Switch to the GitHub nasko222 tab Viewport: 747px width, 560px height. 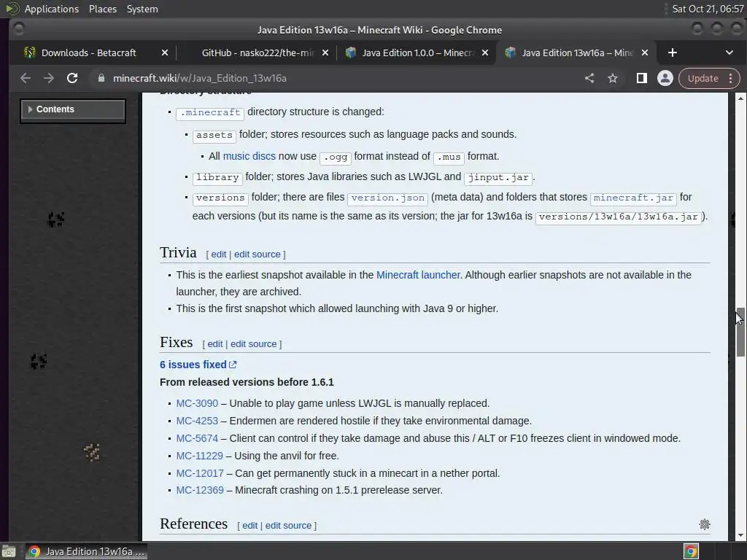pos(258,52)
